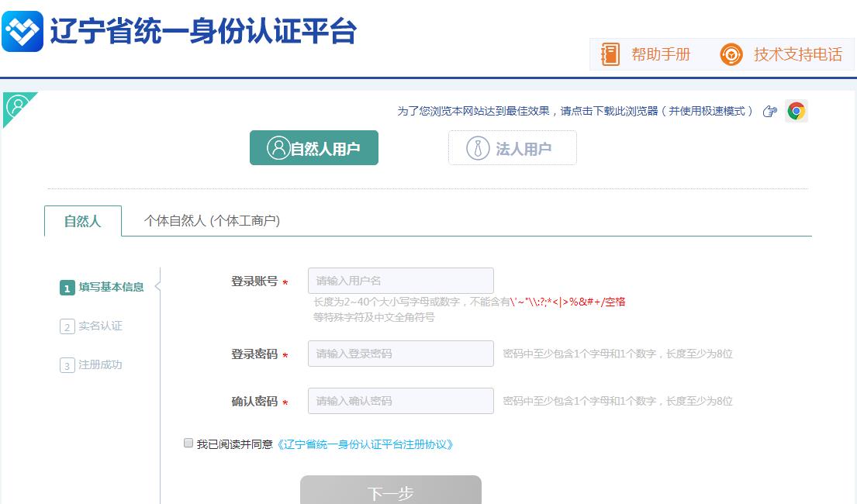Click the lock icon inside the 法人用户 button

(477, 147)
